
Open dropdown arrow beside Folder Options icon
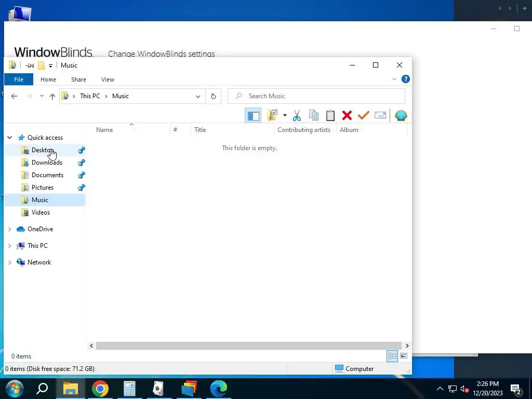coord(285,115)
